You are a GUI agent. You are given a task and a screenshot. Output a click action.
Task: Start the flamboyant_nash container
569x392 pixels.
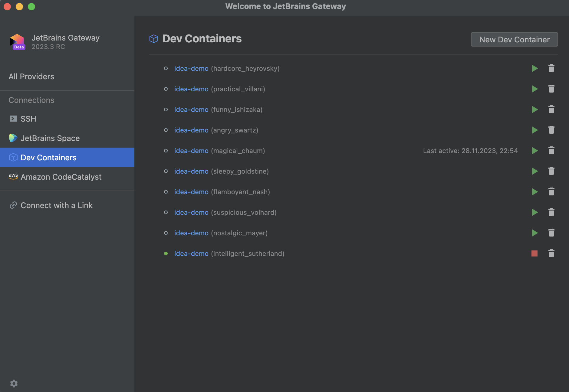[535, 192]
